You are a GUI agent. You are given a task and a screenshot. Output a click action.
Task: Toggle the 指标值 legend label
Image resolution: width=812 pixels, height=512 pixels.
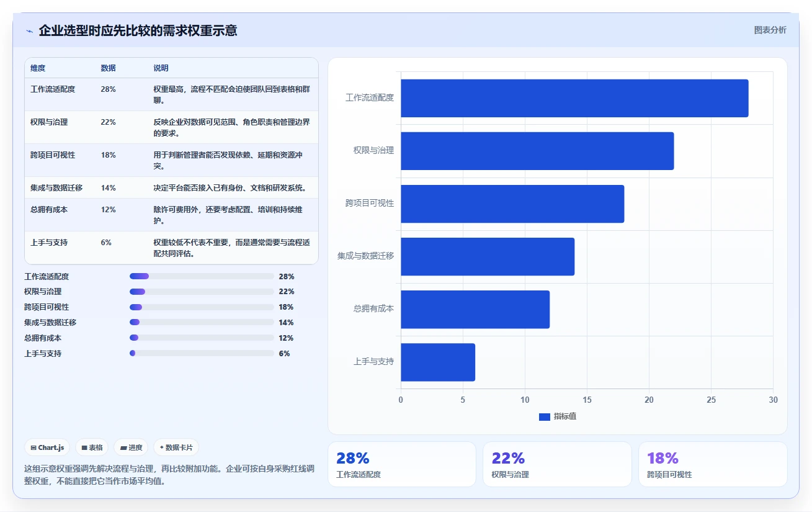click(565, 416)
